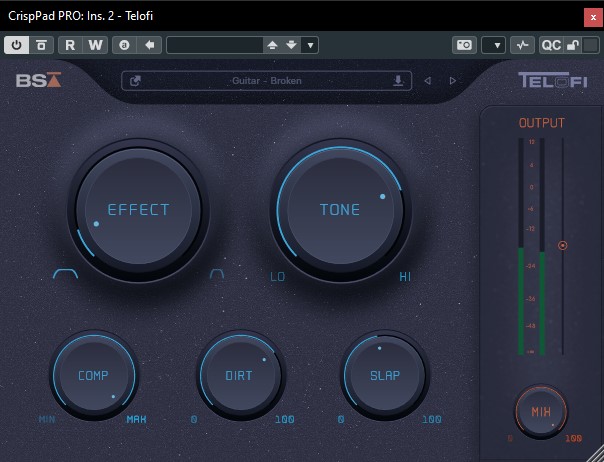Click the window resize grip corner
The width and height of the screenshot is (604, 462).
point(597,455)
